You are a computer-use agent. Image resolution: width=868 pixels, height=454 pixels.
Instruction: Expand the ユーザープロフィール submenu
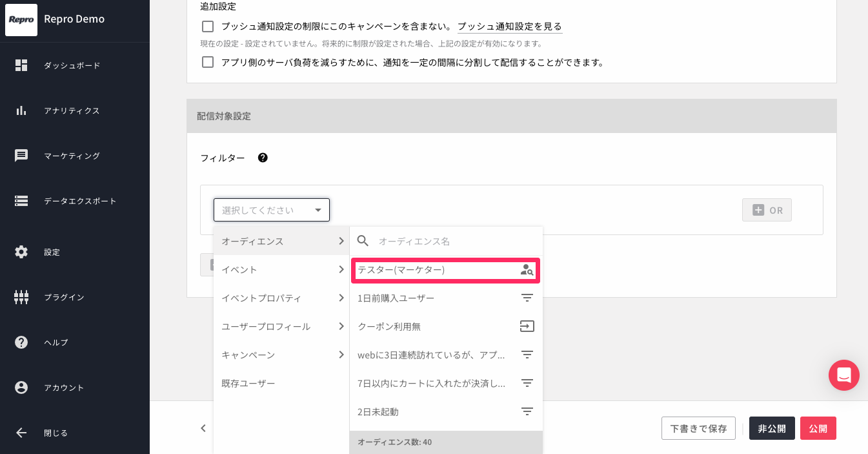click(x=281, y=326)
